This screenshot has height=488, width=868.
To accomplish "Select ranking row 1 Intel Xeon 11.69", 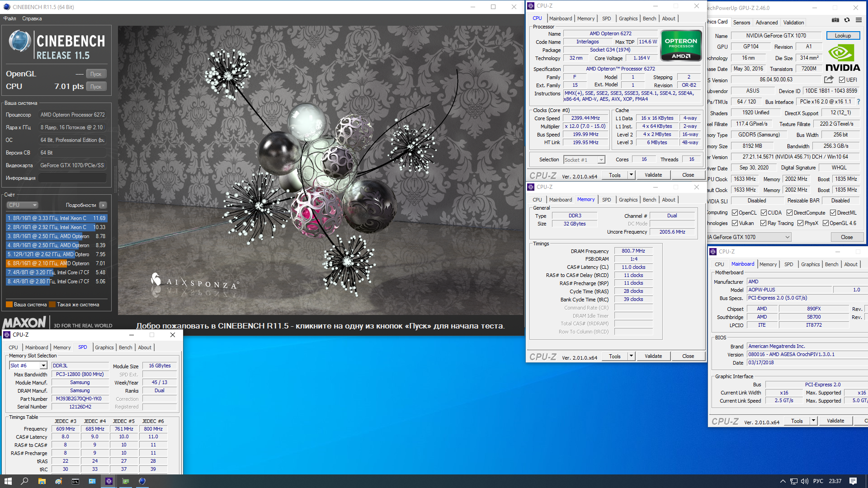I will point(57,218).
